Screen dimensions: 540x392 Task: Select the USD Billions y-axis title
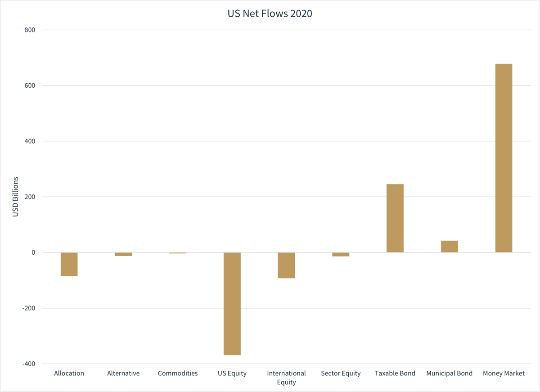(x=16, y=197)
